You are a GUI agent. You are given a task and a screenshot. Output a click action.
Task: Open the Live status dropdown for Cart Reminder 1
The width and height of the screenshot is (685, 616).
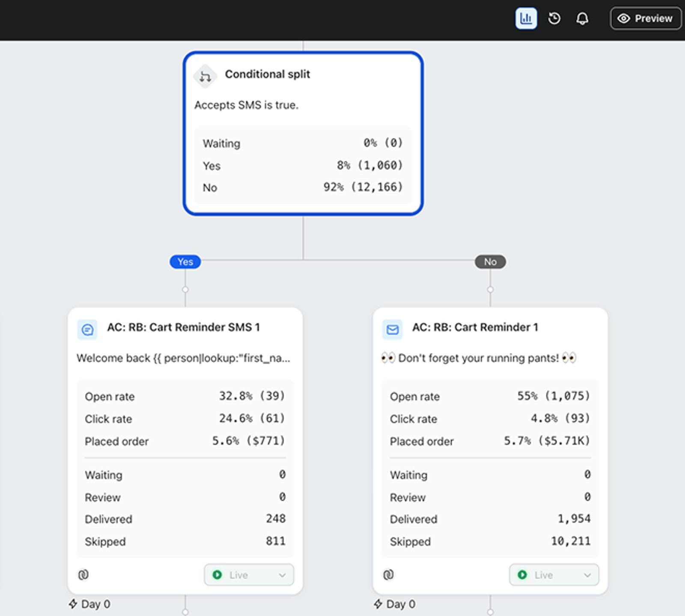554,575
